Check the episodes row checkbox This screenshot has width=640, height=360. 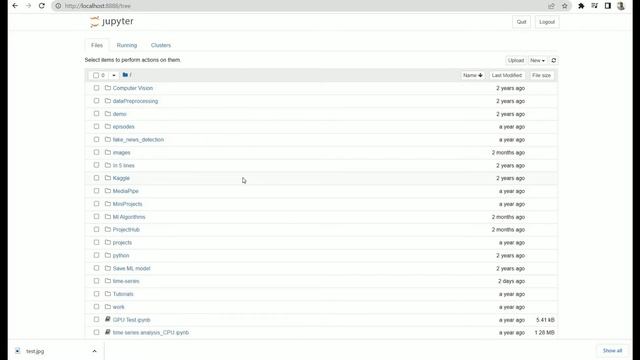pos(96,127)
